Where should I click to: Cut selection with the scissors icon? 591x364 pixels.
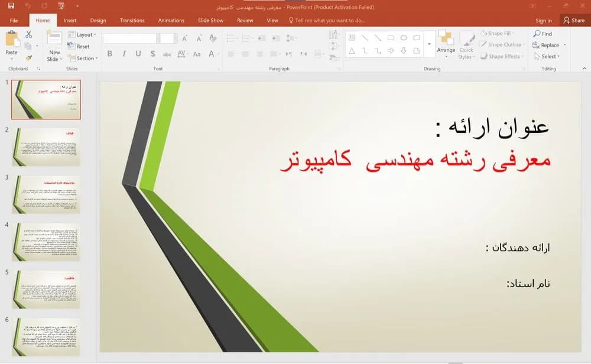[x=28, y=35]
